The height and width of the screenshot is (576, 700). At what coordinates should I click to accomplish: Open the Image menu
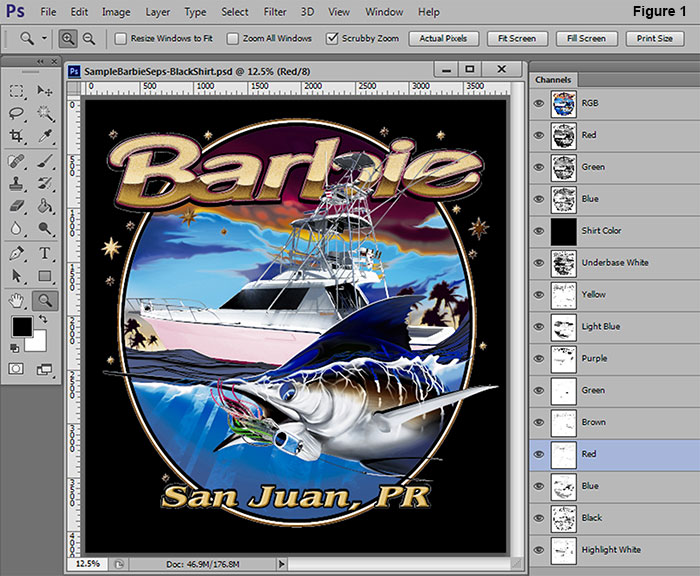[116, 12]
